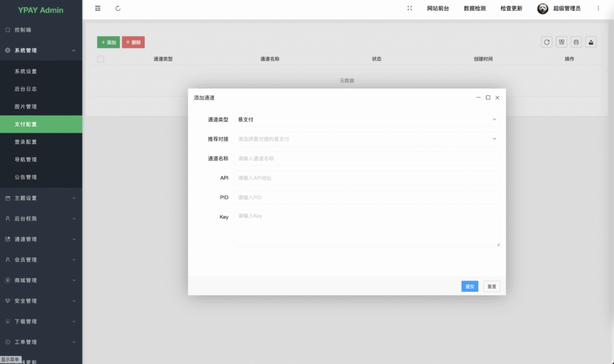Click the page refresh icon in top bar
Screen dimensions: 614x364
tap(118, 8)
